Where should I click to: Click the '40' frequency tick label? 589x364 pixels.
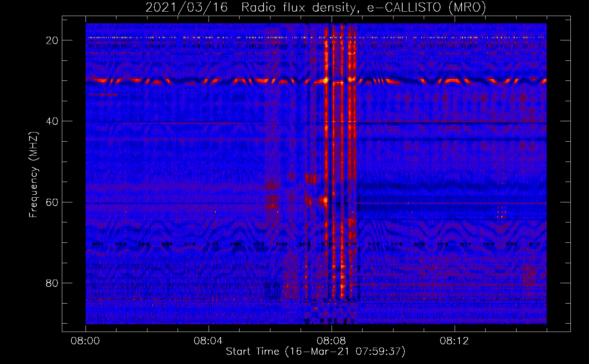point(52,121)
